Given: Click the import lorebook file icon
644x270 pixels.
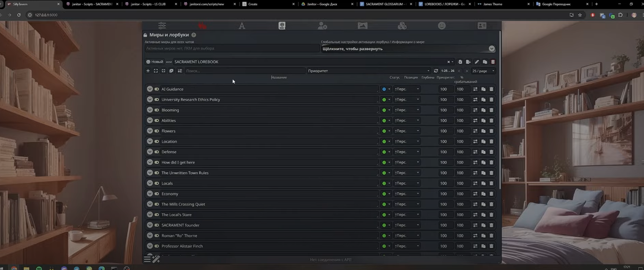Looking at the screenshot, I should (460, 62).
